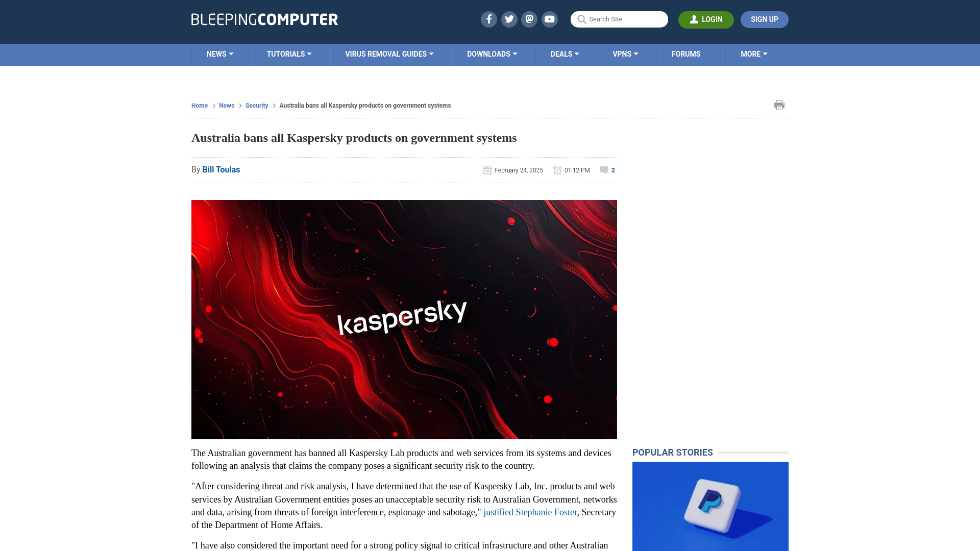Expand the TUTORIALS dropdown menu

pos(289,54)
